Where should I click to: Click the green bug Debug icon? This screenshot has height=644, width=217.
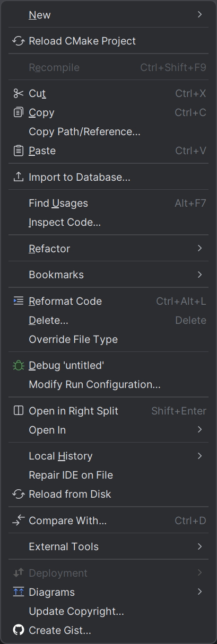[x=19, y=366]
